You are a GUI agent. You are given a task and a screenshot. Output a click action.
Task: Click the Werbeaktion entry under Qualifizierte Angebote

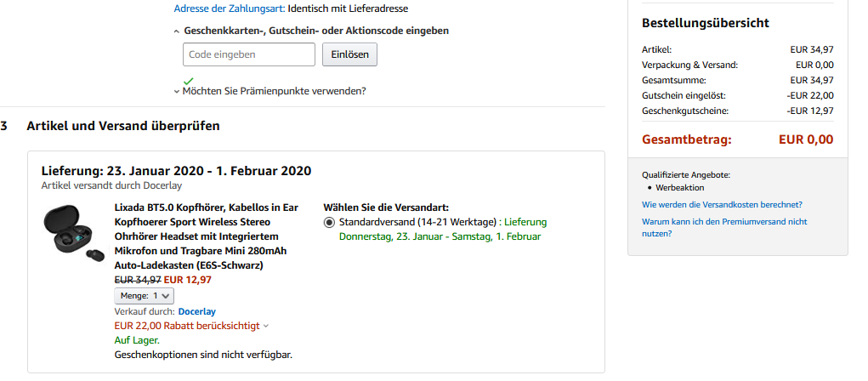point(680,187)
